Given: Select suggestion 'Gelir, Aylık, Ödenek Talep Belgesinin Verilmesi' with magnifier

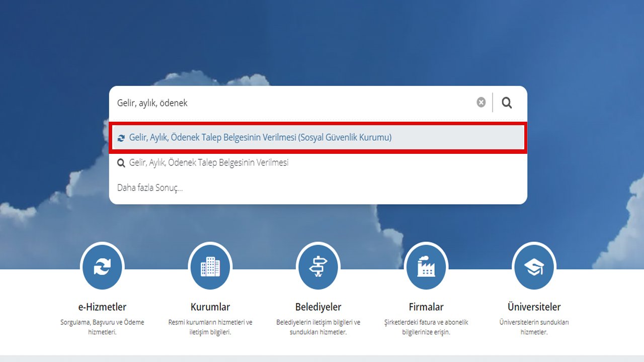Looking at the screenshot, I should click(318, 163).
